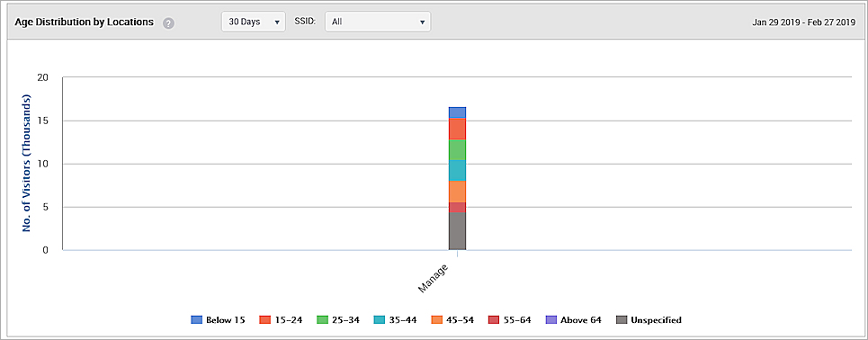Open the 30 Days period dropdown

click(x=254, y=22)
